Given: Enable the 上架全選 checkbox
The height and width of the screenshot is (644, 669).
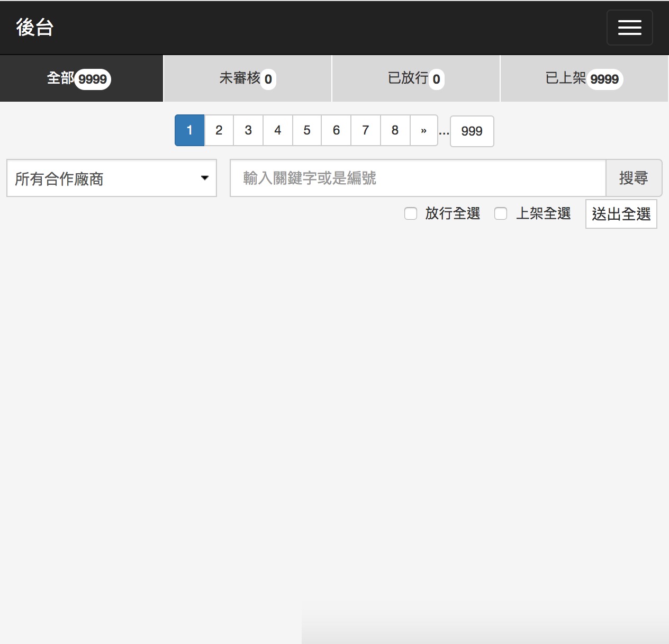Looking at the screenshot, I should click(501, 213).
